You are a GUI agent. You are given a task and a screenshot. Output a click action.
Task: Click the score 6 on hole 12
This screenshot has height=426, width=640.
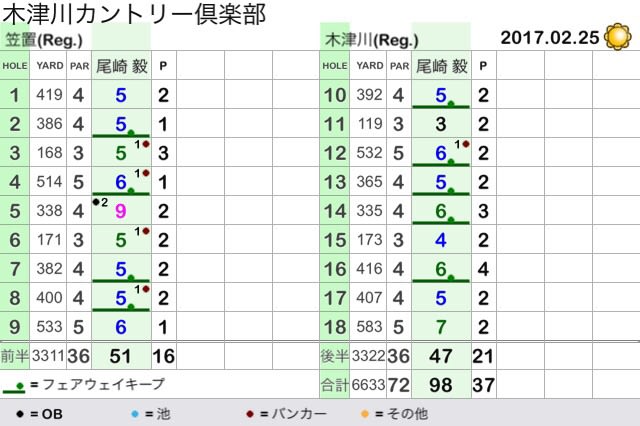(441, 153)
